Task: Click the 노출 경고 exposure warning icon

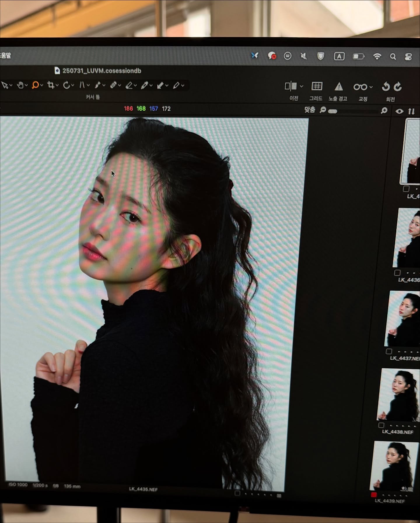Action: tap(338, 87)
